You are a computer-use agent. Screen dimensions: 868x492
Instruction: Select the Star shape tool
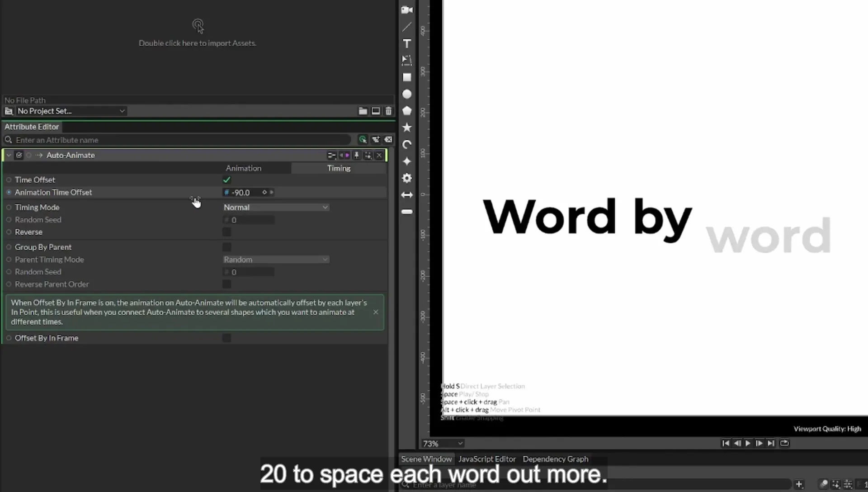(x=407, y=128)
